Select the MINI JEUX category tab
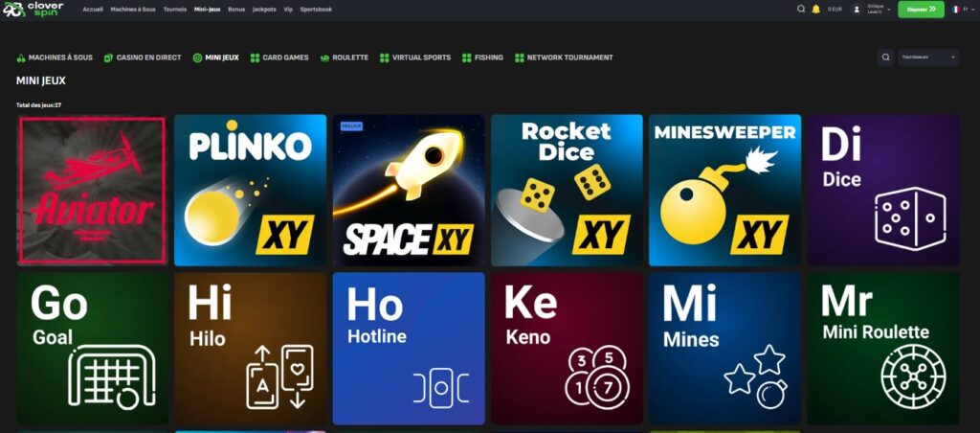 point(216,57)
